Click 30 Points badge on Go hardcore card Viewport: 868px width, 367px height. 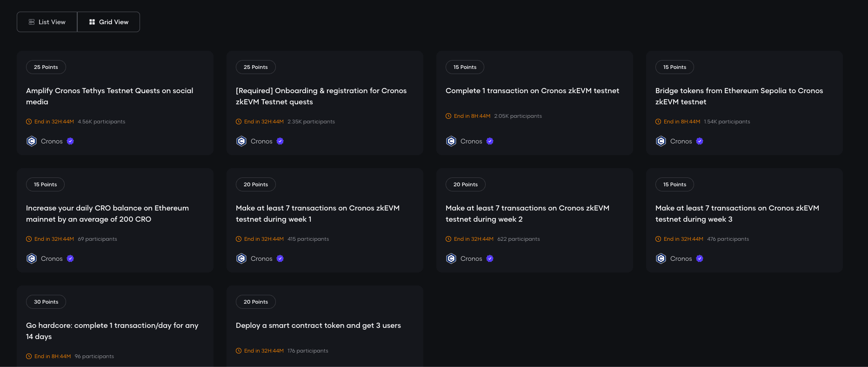click(x=46, y=302)
